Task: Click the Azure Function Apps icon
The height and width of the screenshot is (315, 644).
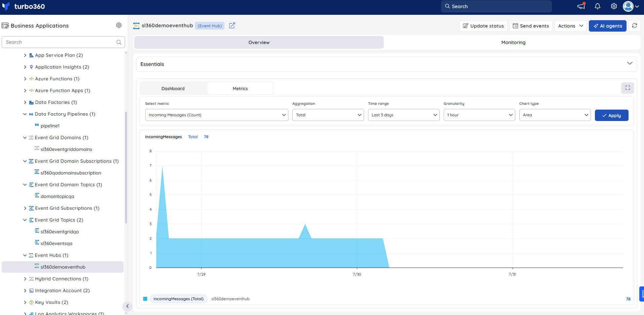Action: [31, 90]
